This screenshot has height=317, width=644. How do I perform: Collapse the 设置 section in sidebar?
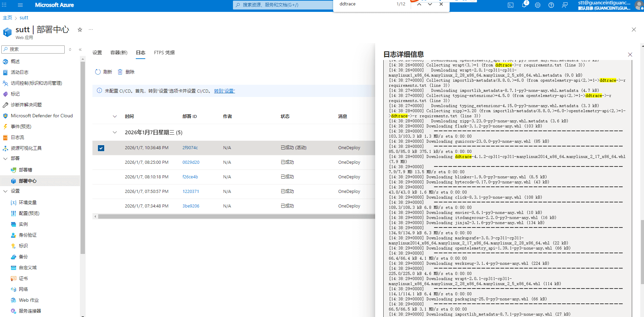[5, 191]
